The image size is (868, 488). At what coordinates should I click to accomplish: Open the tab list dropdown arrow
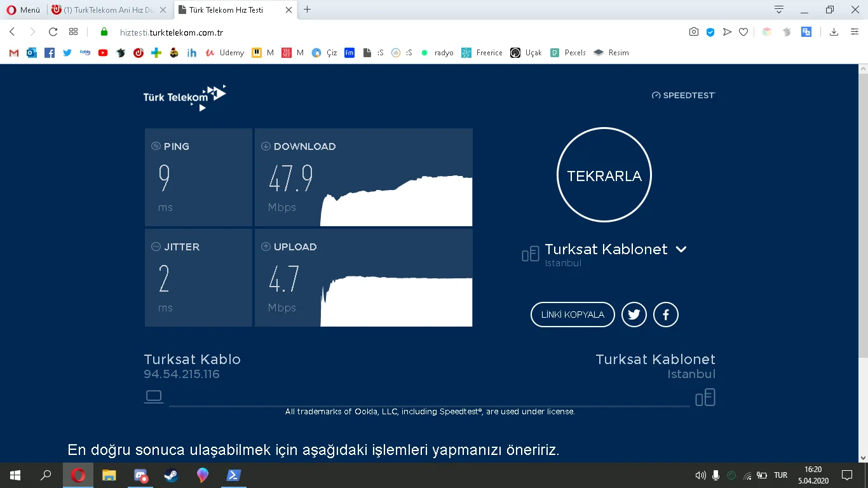[778, 10]
